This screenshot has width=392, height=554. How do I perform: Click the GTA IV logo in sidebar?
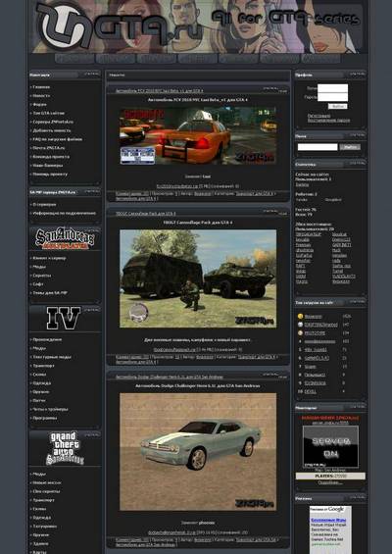(64, 318)
